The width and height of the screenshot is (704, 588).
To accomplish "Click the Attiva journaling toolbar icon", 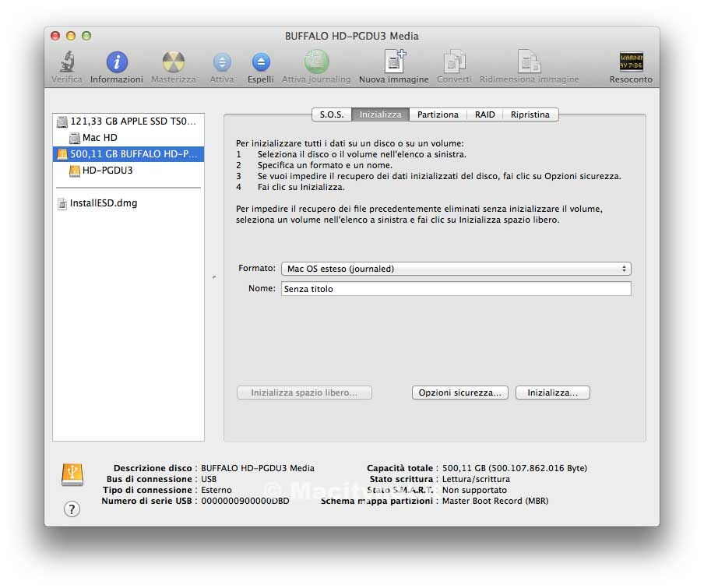I will pos(316,62).
